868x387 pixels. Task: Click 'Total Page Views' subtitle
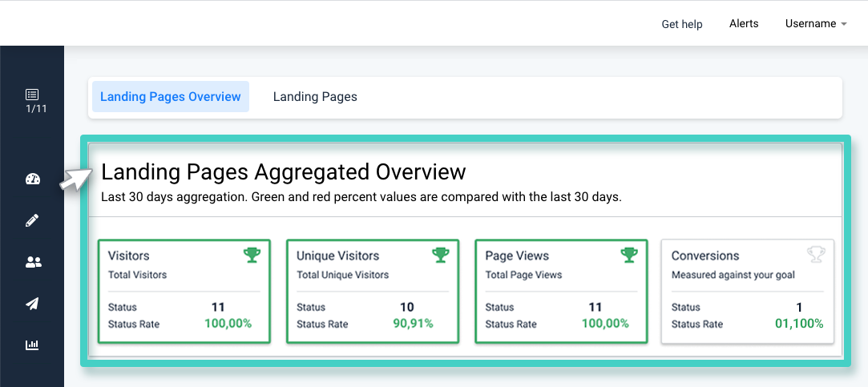523,275
